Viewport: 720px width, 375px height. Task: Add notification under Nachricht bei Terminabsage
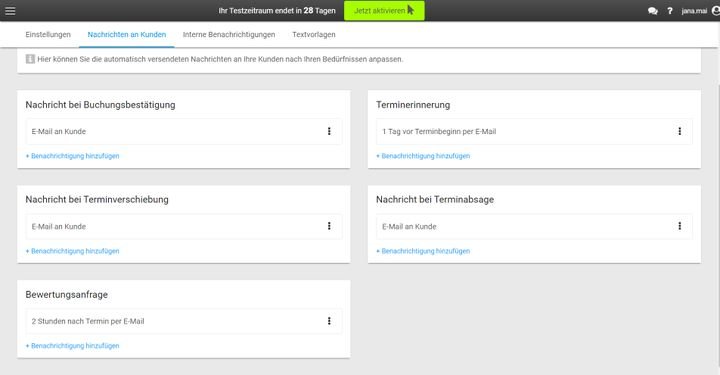click(x=423, y=251)
